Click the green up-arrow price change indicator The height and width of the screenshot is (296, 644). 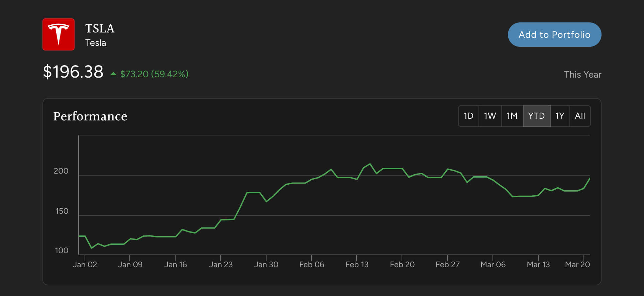tap(113, 74)
